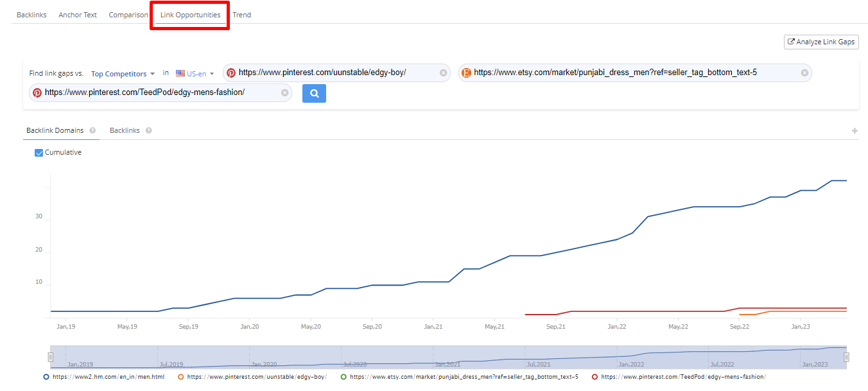Viewport: 868px width, 391px height.
Task: Click the blue search magnifier button
Action: (314, 93)
